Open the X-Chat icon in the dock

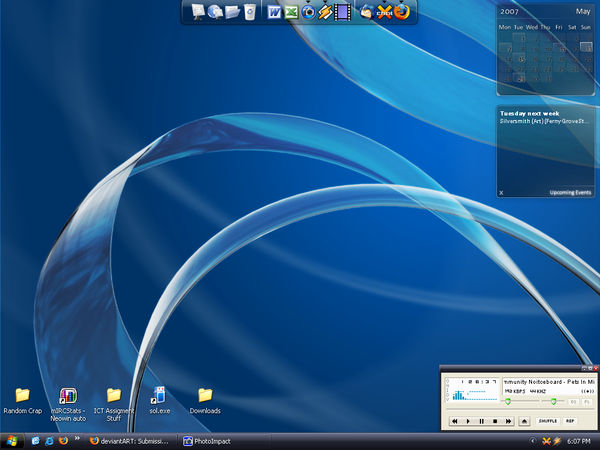[x=384, y=12]
